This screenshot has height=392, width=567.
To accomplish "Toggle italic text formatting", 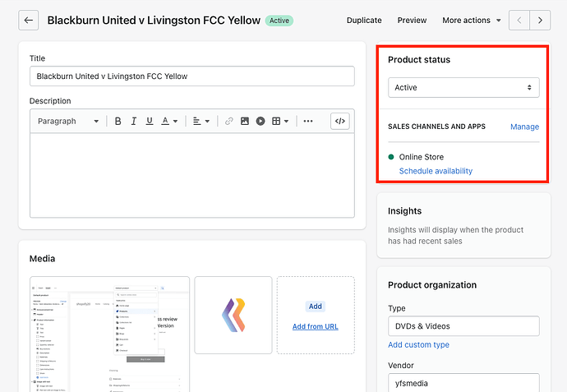I will [x=133, y=122].
